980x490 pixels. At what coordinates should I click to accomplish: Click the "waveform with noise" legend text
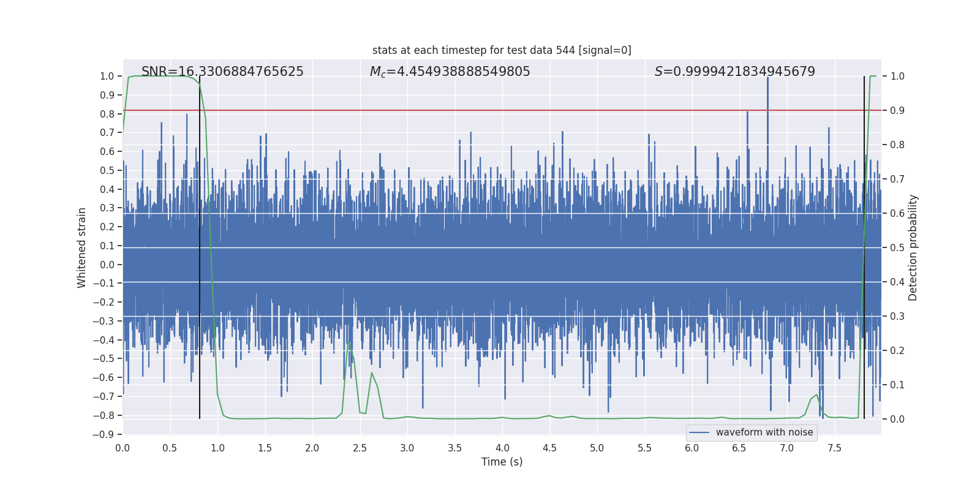point(764,432)
